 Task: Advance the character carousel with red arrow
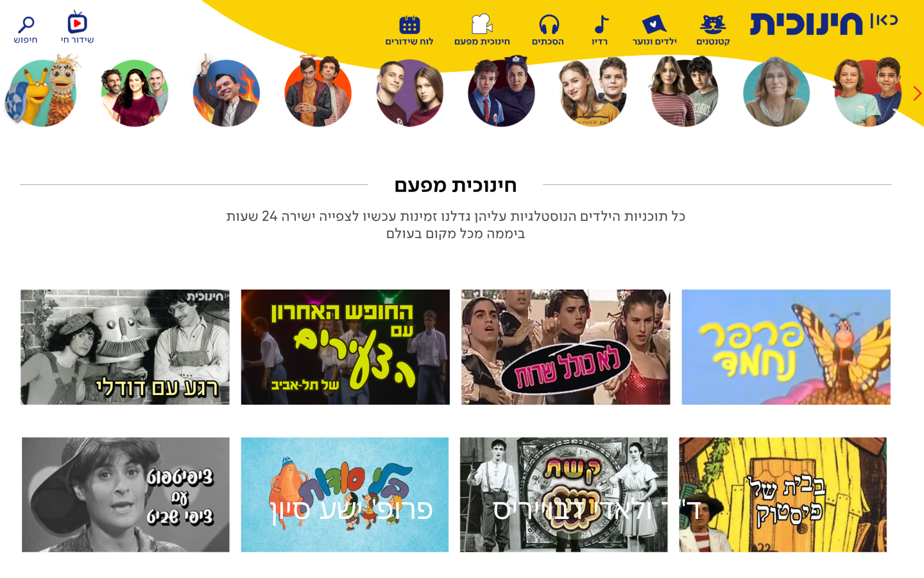pos(917,94)
